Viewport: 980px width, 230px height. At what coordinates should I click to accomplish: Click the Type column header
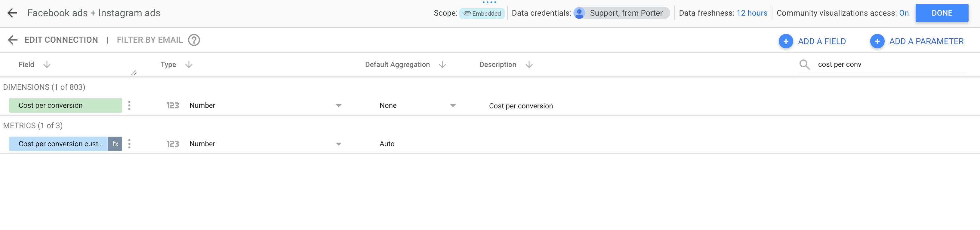coord(168,65)
